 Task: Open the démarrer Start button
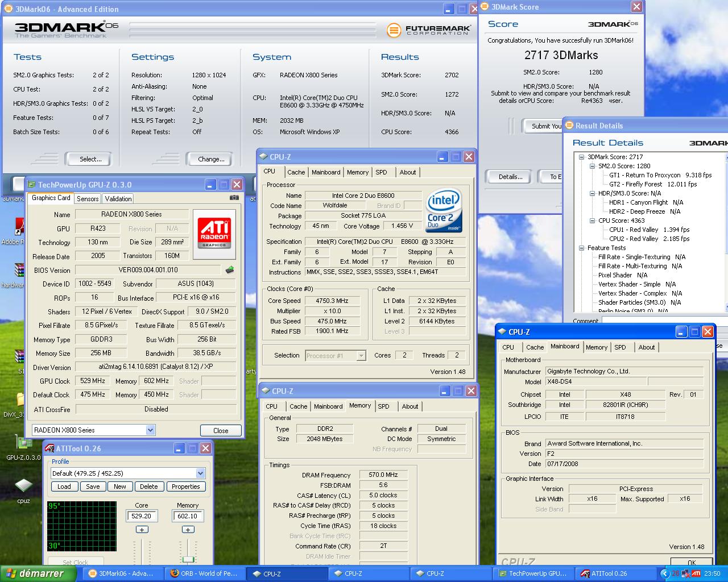pyautogui.click(x=38, y=573)
